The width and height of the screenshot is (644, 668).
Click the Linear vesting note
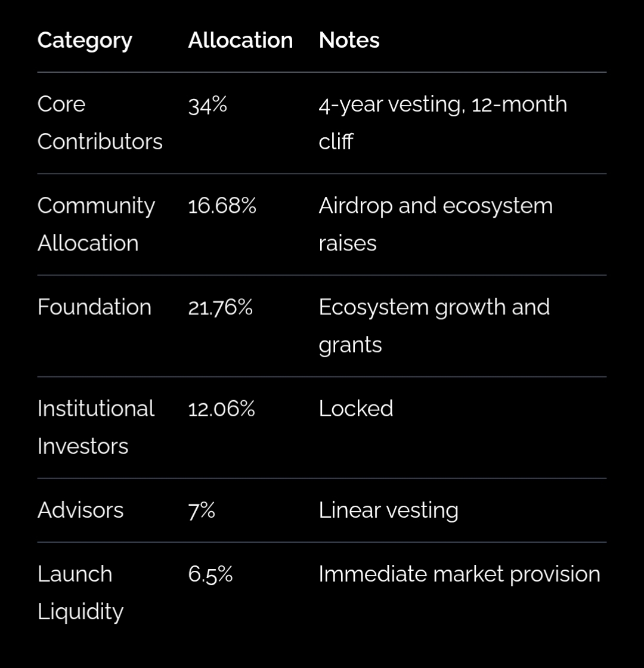tap(388, 511)
